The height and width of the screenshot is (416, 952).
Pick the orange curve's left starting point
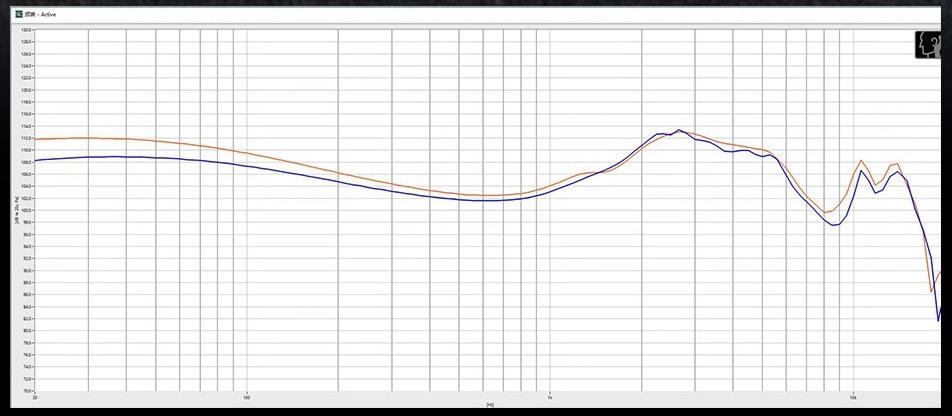click(36, 139)
